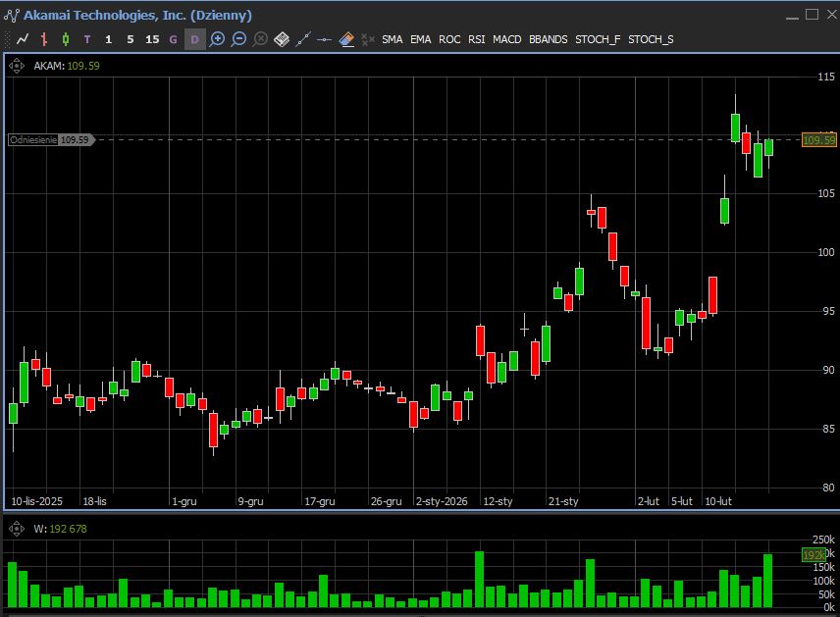Click the AKAM panel move handle icon
This screenshot has width=840, height=617.
click(16, 66)
